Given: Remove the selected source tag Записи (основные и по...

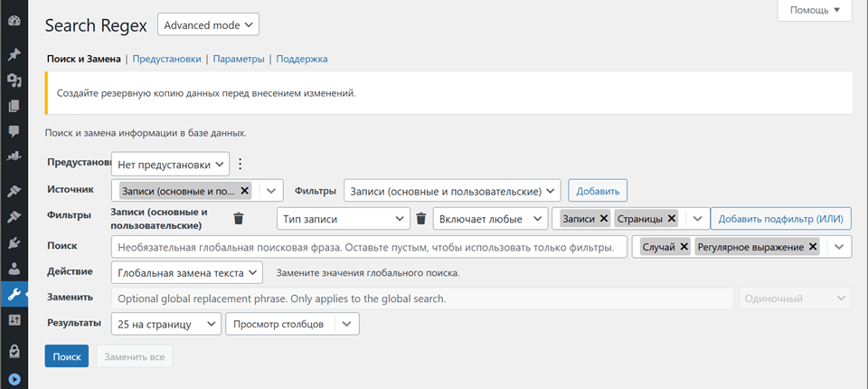Looking at the screenshot, I should (245, 190).
